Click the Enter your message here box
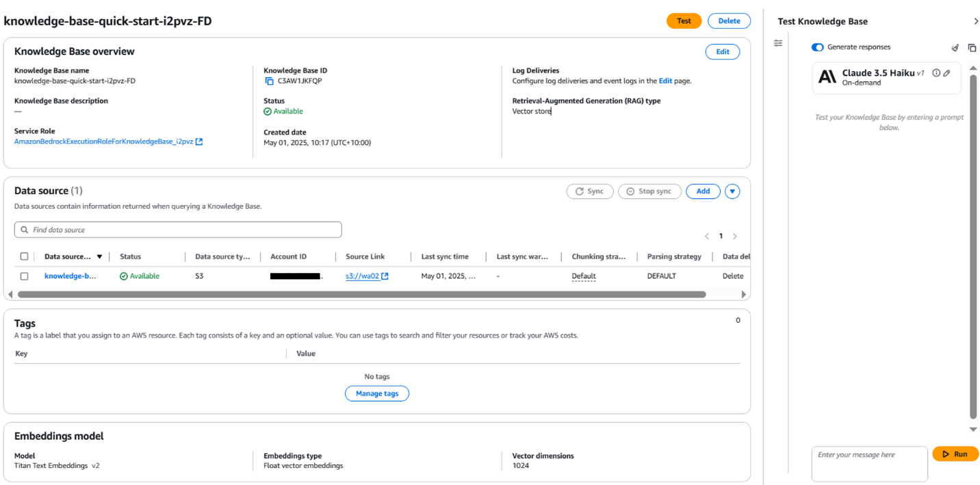The image size is (980, 485). pyautogui.click(x=870, y=464)
